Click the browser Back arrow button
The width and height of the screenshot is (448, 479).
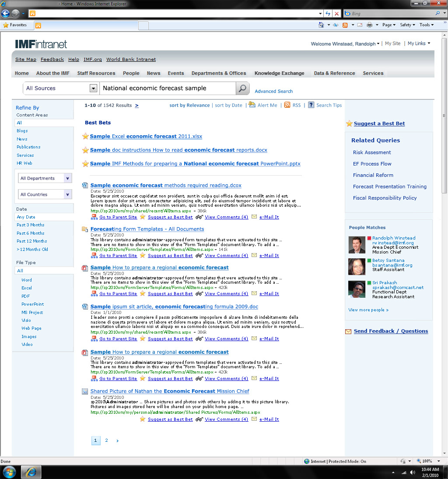(6, 14)
